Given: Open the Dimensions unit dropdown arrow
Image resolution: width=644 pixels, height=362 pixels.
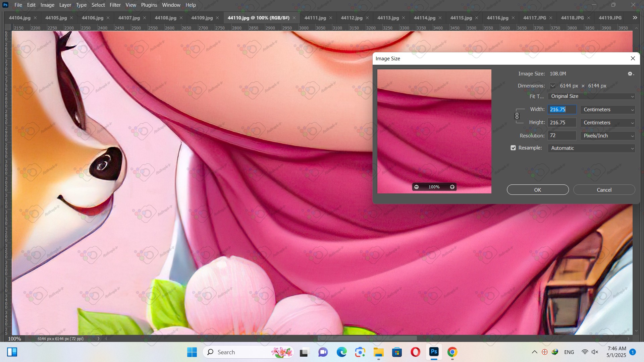Looking at the screenshot, I should pos(552,86).
